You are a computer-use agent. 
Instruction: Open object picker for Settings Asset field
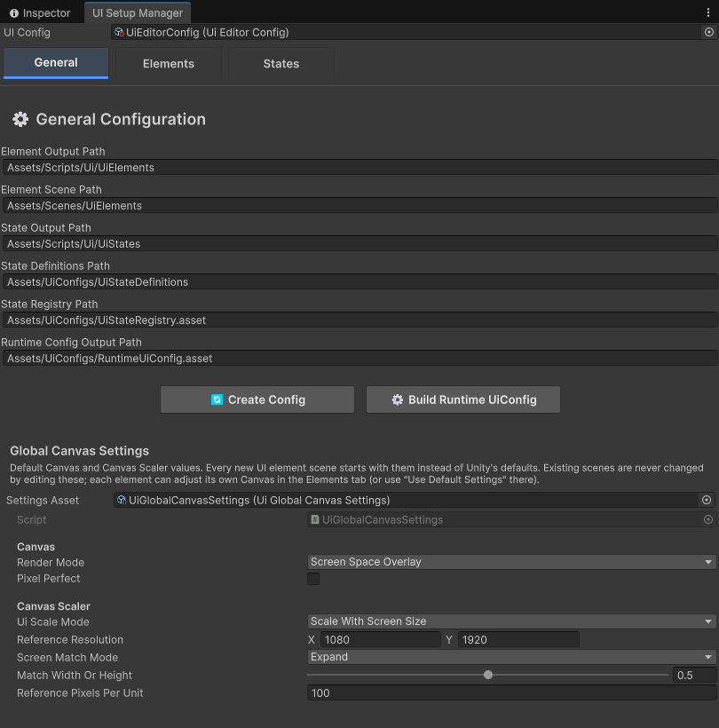[x=706, y=500]
